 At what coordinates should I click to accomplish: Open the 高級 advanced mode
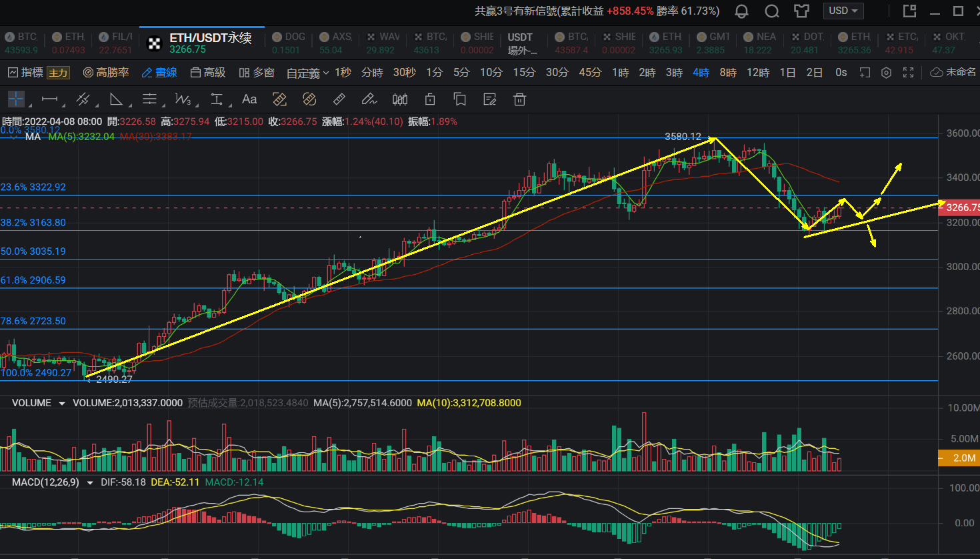tap(207, 72)
